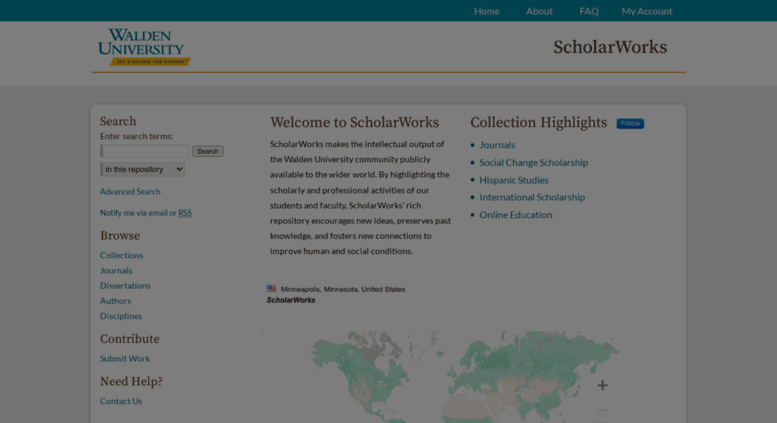Open the Contact Us link
Image resolution: width=777 pixels, height=423 pixels.
[x=121, y=401]
